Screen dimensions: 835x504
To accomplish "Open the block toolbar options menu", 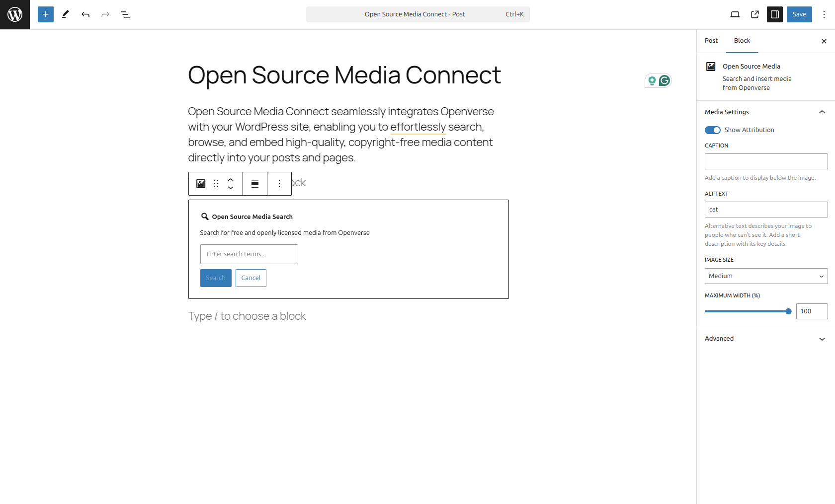I will (x=279, y=184).
